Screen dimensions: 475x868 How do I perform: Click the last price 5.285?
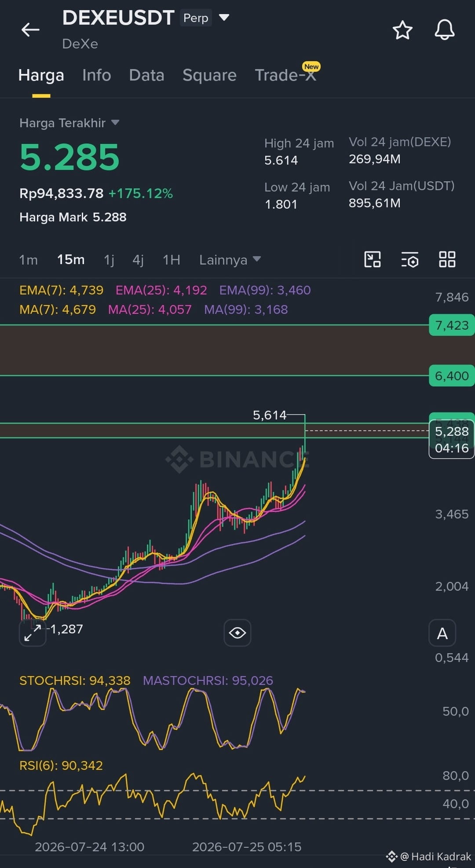coord(69,157)
